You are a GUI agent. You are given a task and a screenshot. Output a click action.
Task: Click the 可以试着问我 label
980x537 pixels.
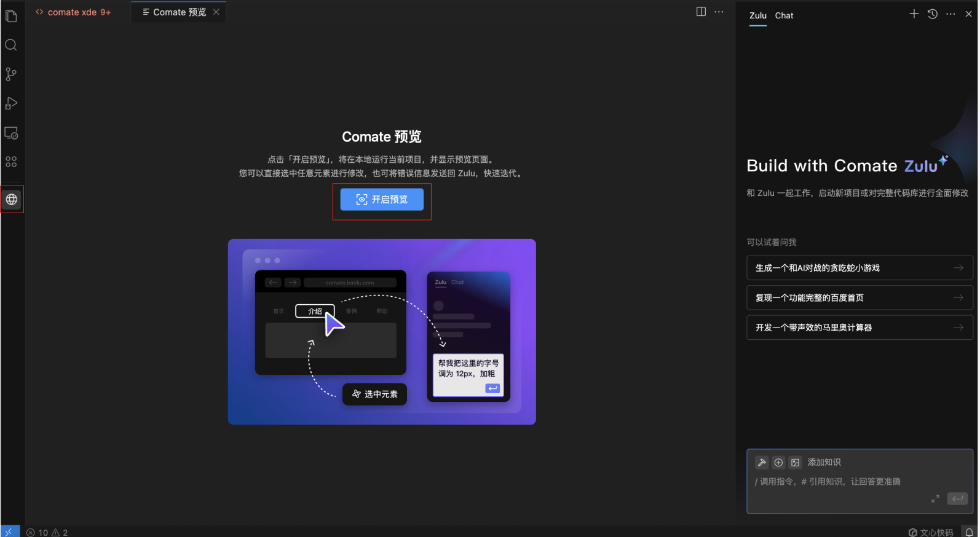772,242
